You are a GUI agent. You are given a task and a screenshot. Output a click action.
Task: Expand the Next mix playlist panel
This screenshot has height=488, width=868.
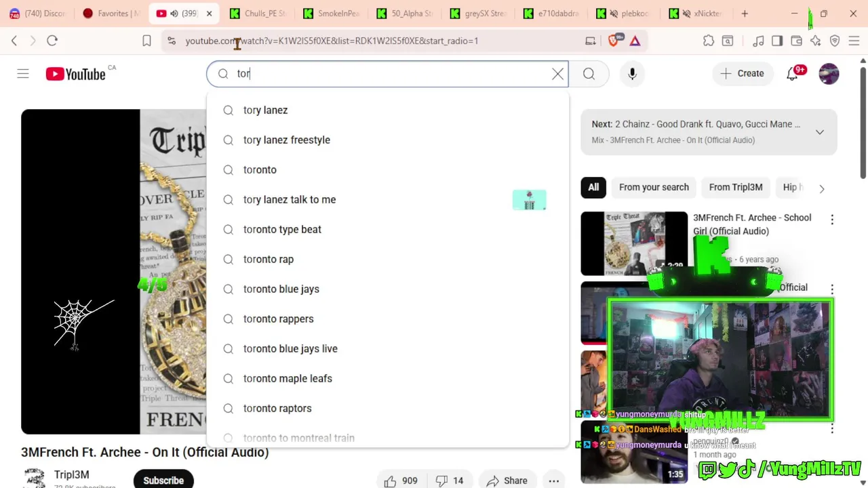819,132
